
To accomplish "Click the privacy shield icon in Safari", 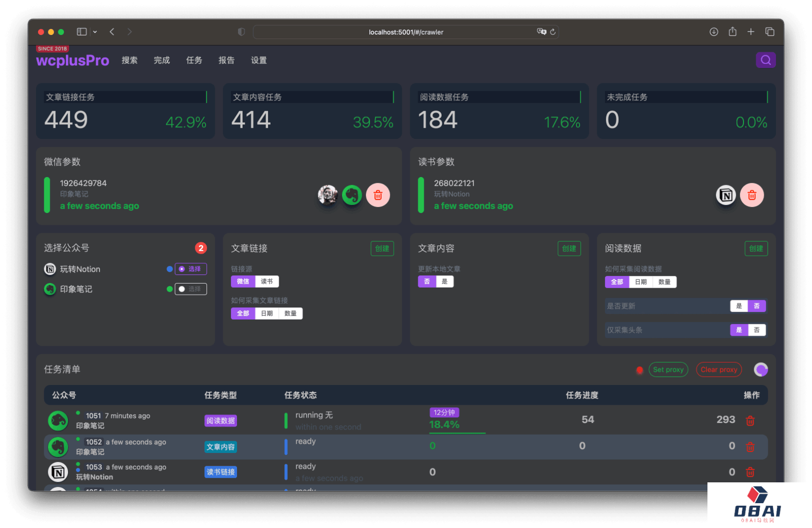I will [x=241, y=31].
